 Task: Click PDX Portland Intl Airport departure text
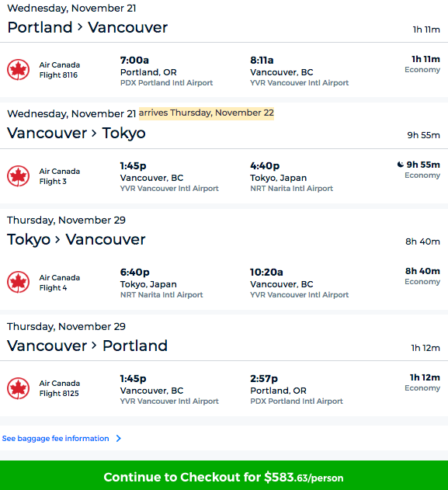point(166,83)
